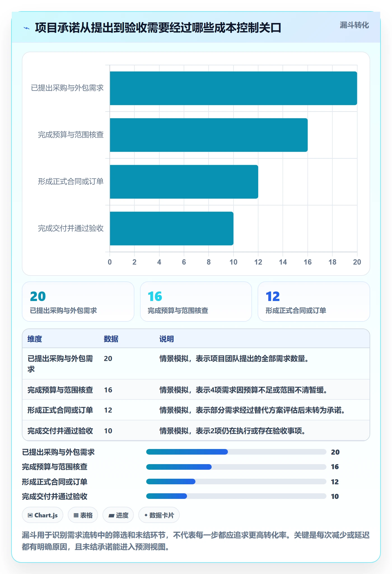The width and height of the screenshot is (392, 574).
Task: Click the description about 4项需求因预算不足
Action: pyautogui.click(x=244, y=390)
